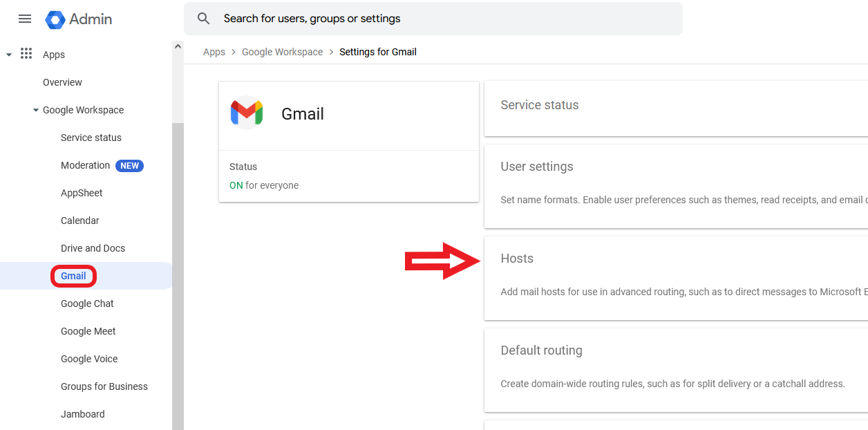Image resolution: width=868 pixels, height=430 pixels.
Task: Click the Admin console logo
Action: pyautogui.click(x=78, y=19)
